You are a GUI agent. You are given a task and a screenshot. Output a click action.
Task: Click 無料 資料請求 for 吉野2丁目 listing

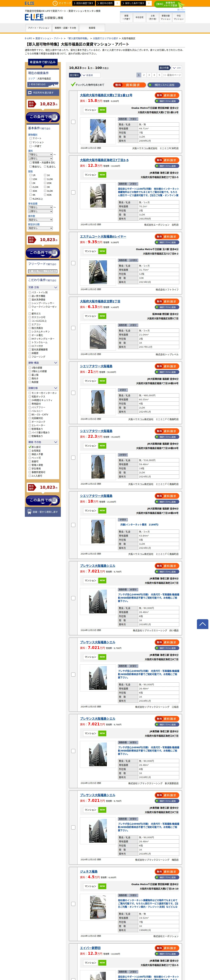[x=167, y=301]
